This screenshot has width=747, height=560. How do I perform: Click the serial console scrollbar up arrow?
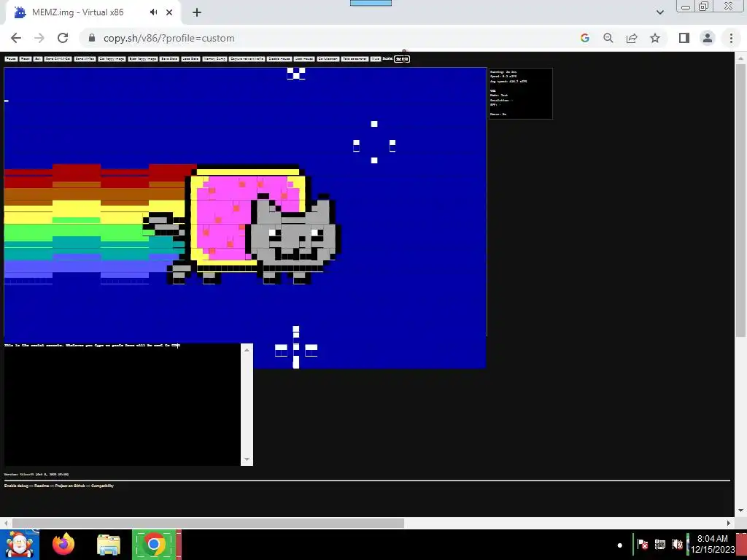click(247, 350)
